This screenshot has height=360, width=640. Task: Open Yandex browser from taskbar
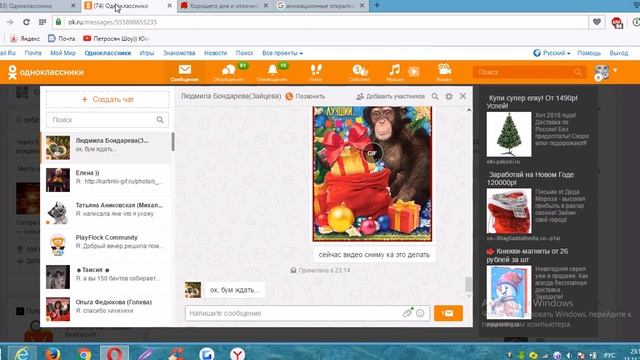[x=238, y=353]
